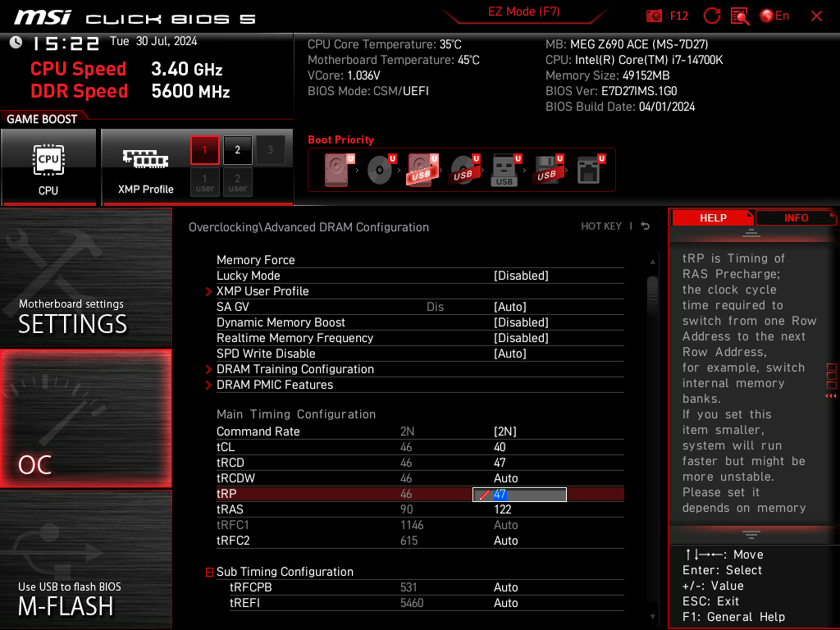The width and height of the screenshot is (840, 630).
Task: Click help panel lower collapse handle
Action: [751, 535]
